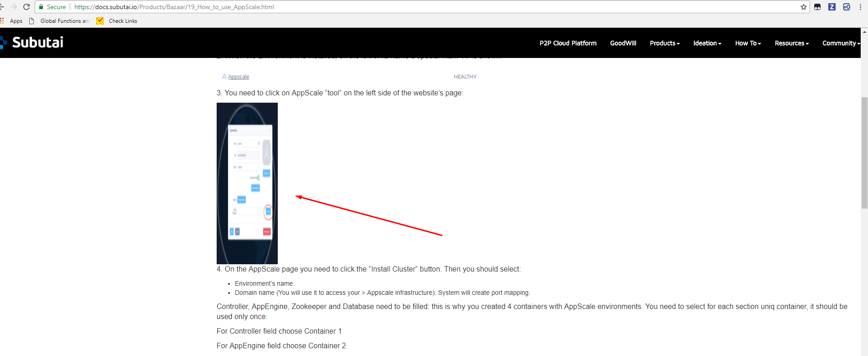
Task: Click the extension icon right of the Z icon
Action: click(847, 7)
